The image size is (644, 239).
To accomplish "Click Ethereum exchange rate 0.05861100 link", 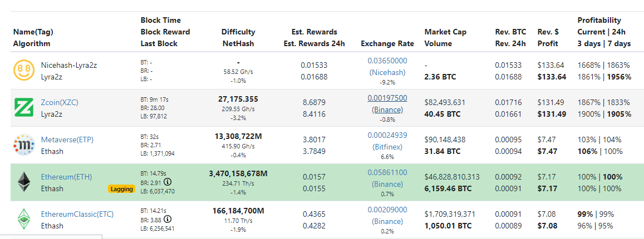I will tap(387, 172).
